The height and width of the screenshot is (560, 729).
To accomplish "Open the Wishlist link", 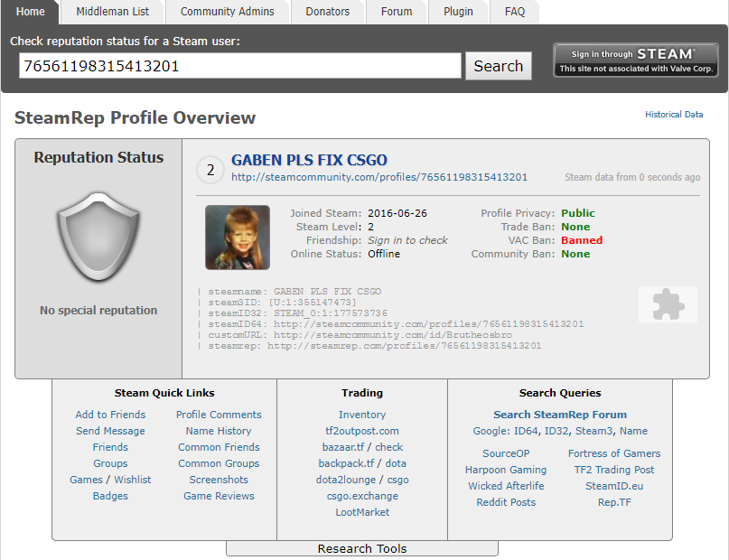I will (133, 480).
